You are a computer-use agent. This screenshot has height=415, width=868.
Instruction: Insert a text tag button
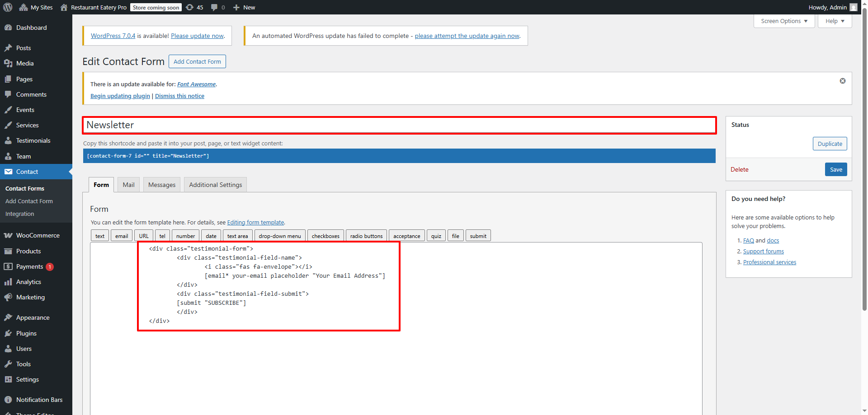(x=100, y=236)
